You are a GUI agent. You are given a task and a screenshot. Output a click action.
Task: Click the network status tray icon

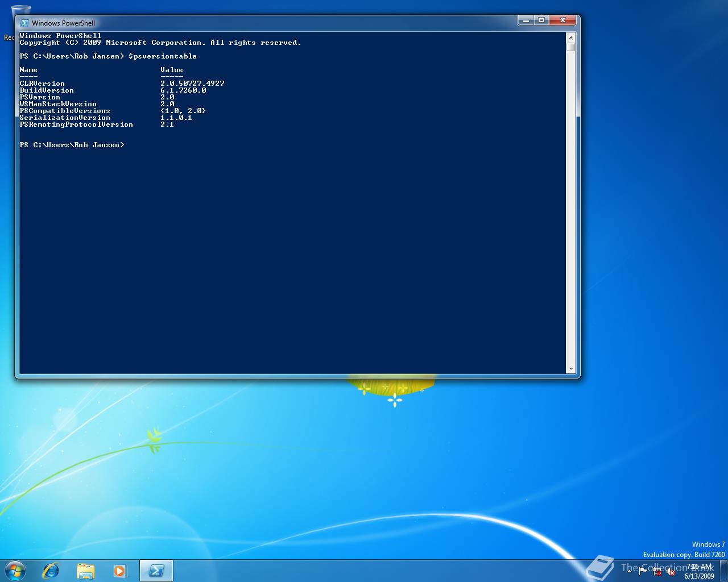(657, 572)
